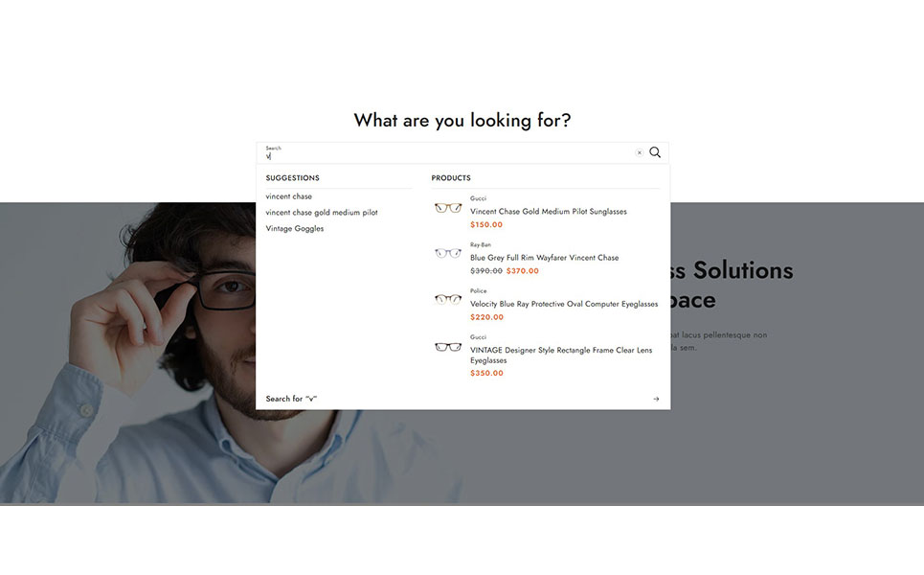This screenshot has height=575, width=924.
Task: Open VINTAGE Designer Rectangle Frame thumbnail
Action: 448,348
